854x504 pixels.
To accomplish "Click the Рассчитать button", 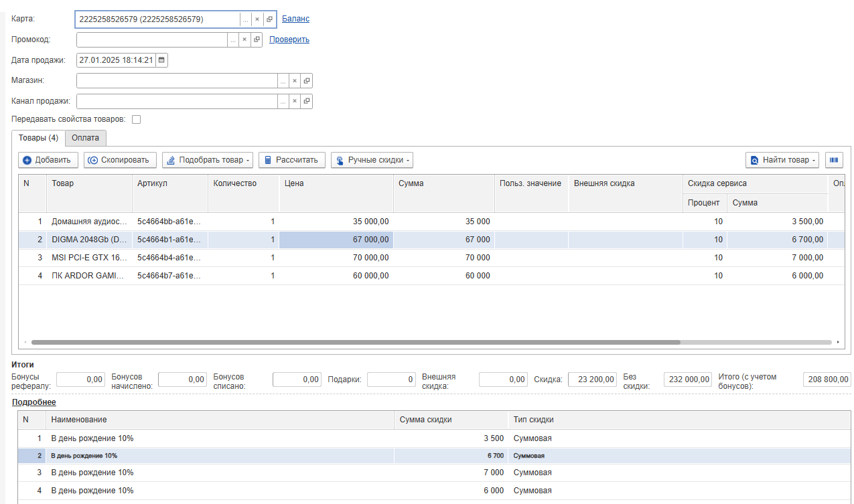I will pyautogui.click(x=292, y=160).
